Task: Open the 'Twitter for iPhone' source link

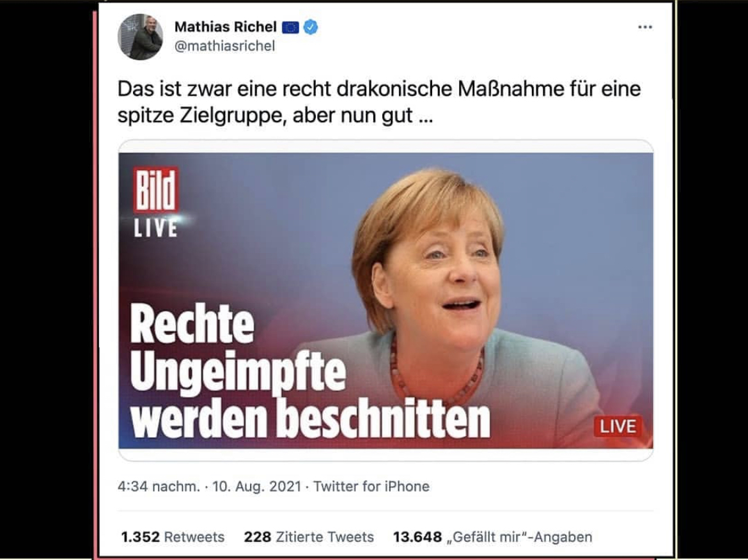Action: pyautogui.click(x=371, y=486)
